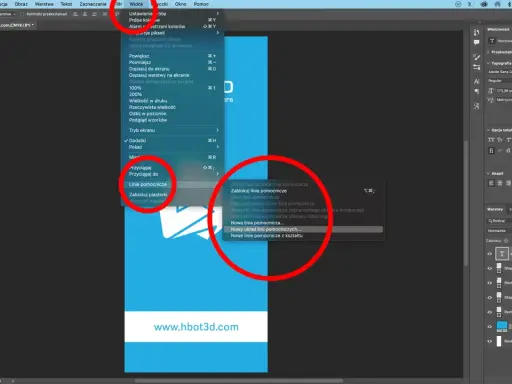The image size is (512, 384).
Task: Open the Obraz menu
Action: [x=21, y=4]
